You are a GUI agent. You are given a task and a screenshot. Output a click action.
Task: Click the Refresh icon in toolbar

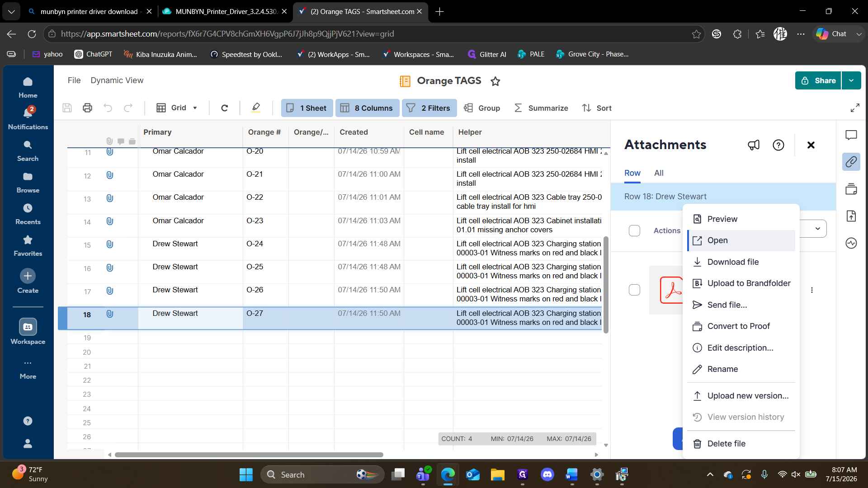[x=224, y=108]
